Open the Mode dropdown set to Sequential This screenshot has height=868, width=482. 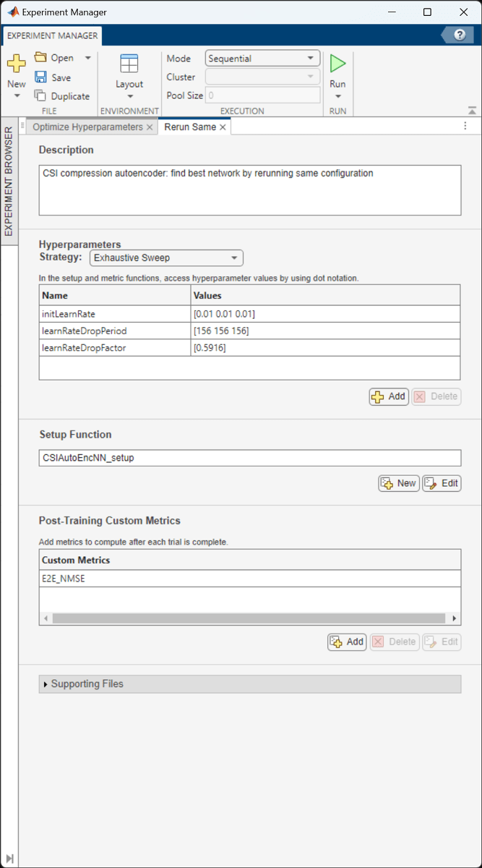(262, 59)
